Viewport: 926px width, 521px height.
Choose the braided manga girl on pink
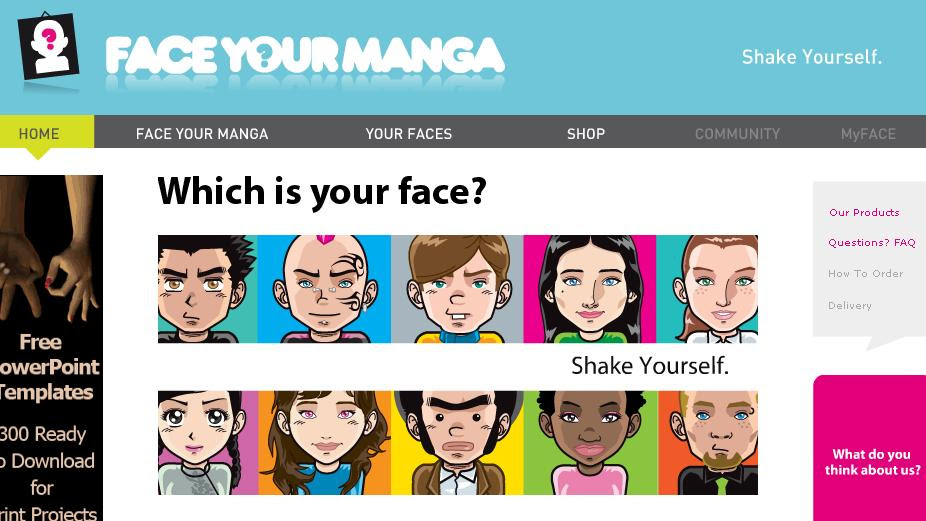point(208,442)
